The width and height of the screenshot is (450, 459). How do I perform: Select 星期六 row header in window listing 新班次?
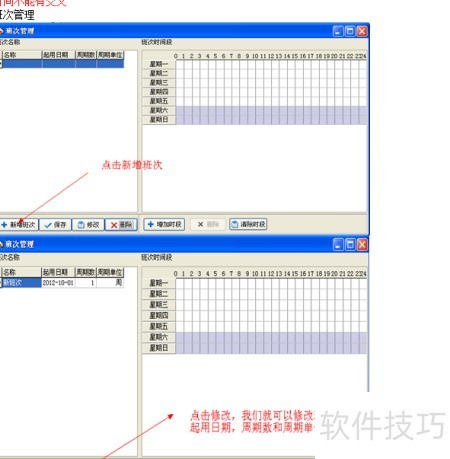(x=159, y=337)
